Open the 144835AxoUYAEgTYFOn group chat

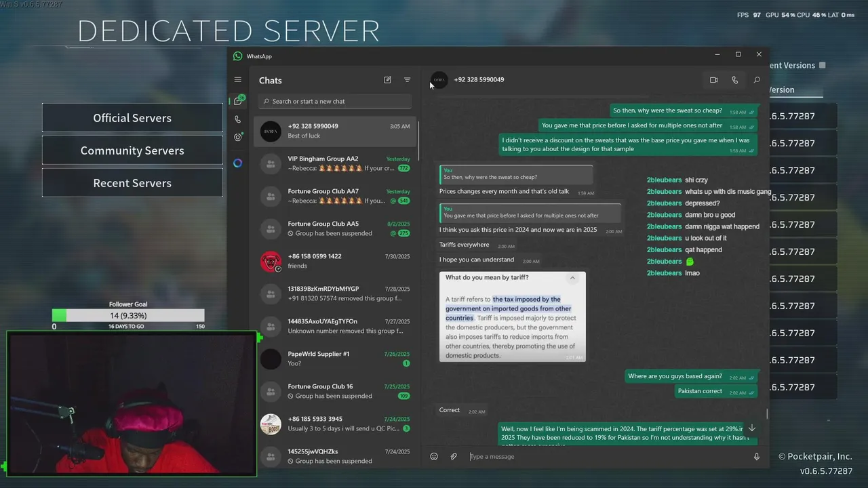click(335, 326)
